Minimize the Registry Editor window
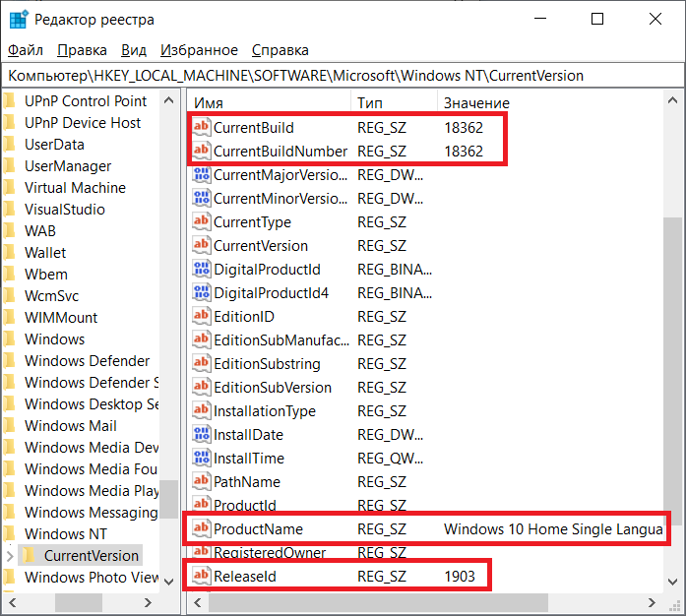Viewport: 686px width, 616px height. pyautogui.click(x=540, y=19)
